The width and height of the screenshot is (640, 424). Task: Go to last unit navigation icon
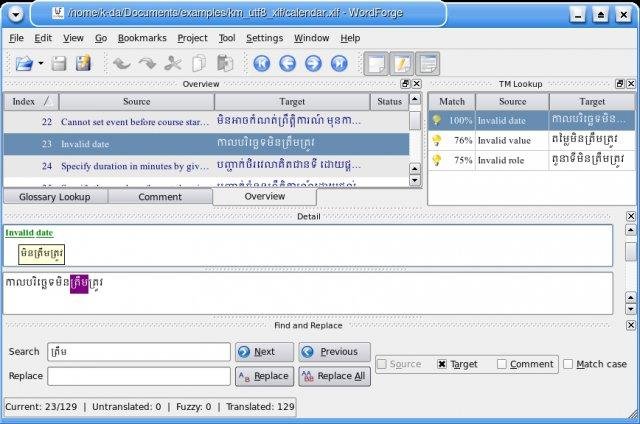pyautogui.click(x=339, y=64)
